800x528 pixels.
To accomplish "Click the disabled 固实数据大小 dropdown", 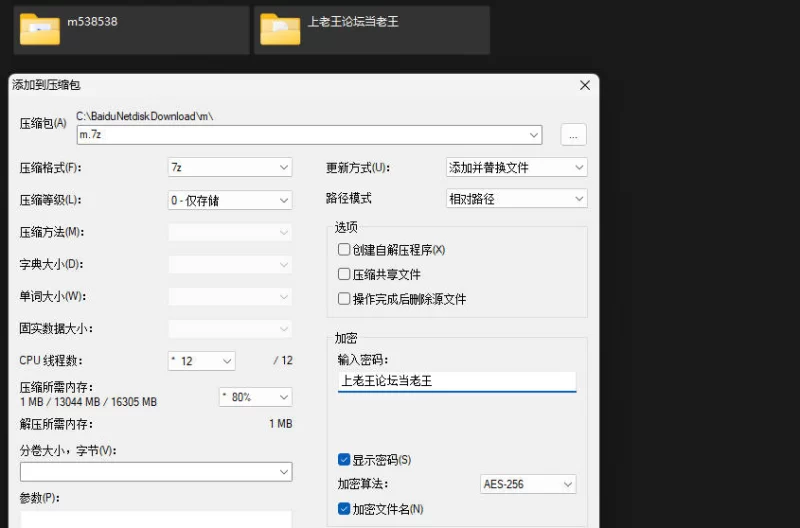I will tap(230, 329).
